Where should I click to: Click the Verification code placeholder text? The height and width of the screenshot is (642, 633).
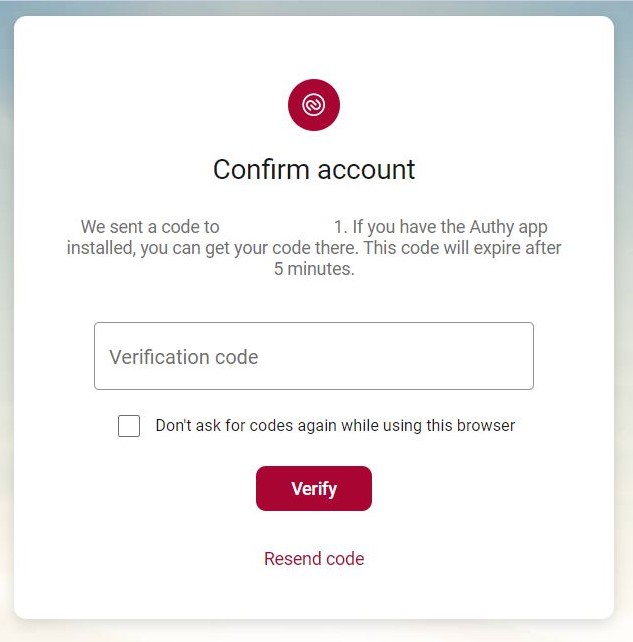click(x=184, y=357)
